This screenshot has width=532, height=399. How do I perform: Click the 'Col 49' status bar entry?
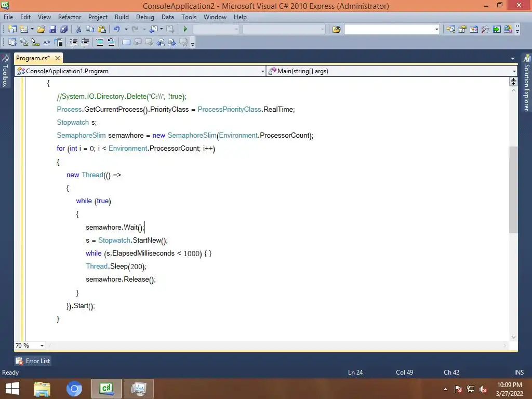coord(404,373)
